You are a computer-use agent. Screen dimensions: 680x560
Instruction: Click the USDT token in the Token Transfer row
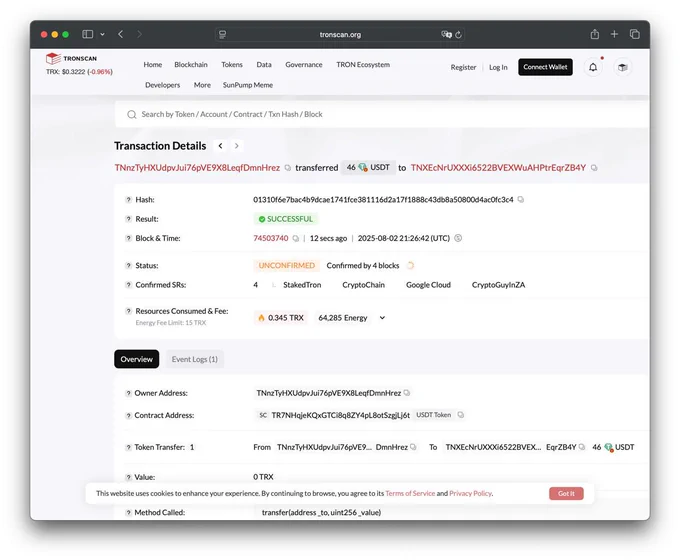(x=619, y=447)
